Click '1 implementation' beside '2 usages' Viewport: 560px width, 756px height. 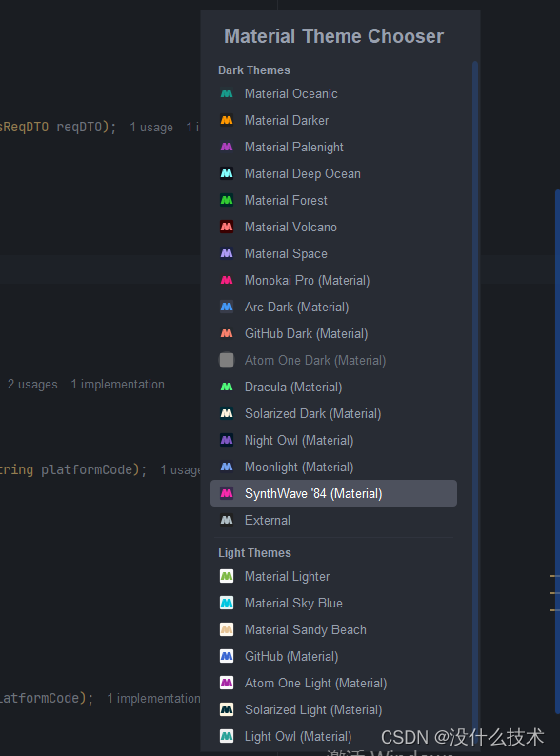(x=118, y=385)
